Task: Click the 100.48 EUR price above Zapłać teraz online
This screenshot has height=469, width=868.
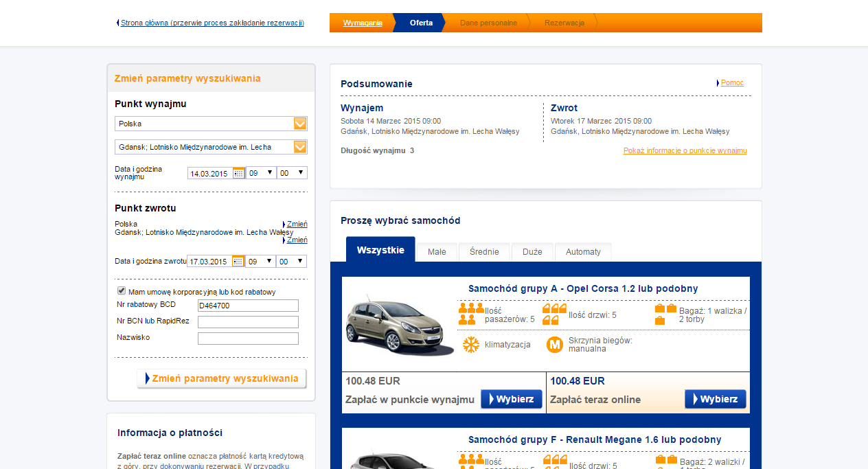Action: pyautogui.click(x=578, y=381)
